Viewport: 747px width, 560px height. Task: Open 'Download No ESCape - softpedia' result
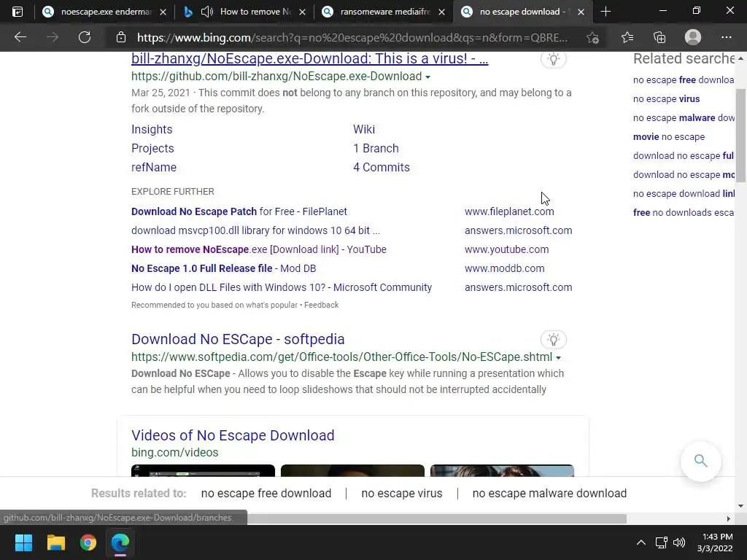(x=239, y=339)
